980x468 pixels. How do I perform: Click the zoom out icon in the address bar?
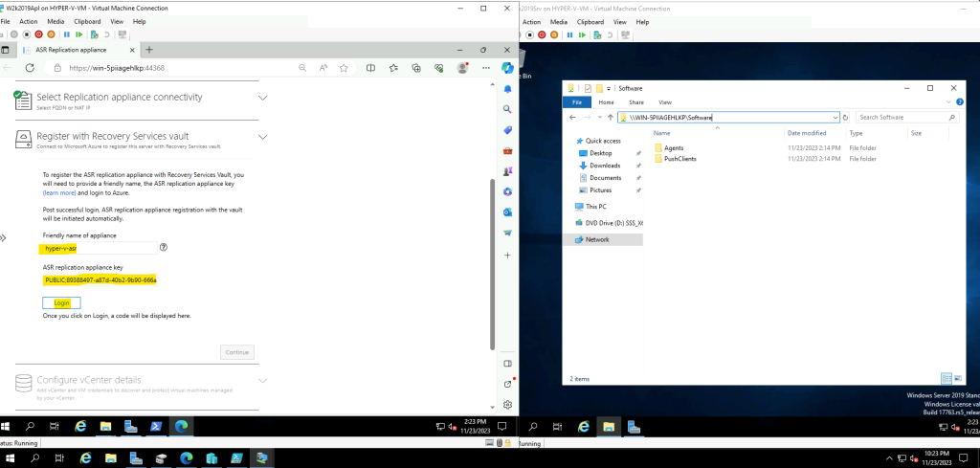[x=302, y=68]
